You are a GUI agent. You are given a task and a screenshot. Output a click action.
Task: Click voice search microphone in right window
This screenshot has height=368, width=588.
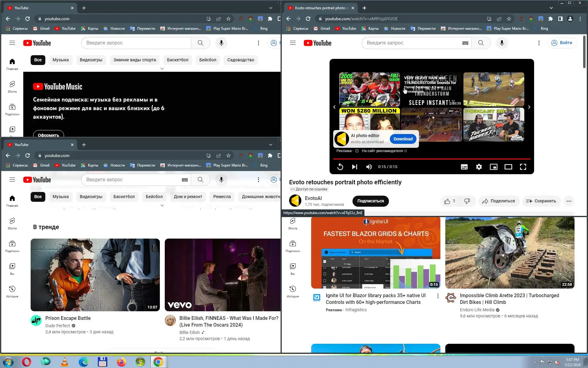(502, 43)
